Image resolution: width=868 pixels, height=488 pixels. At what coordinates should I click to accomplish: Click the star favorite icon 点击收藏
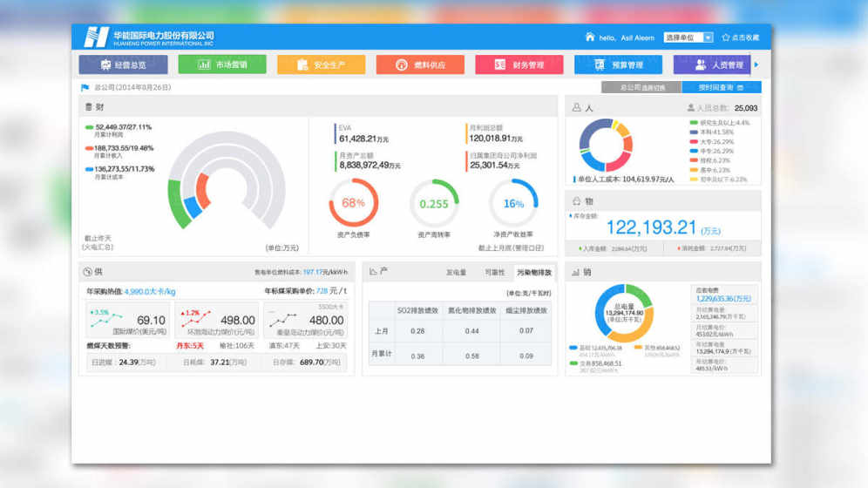click(726, 37)
